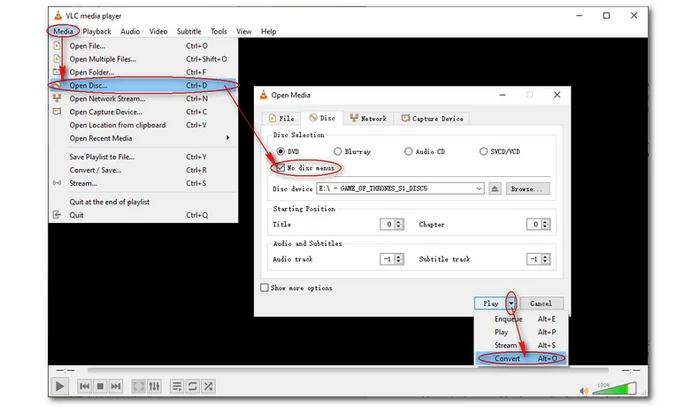Click VLC cone icon in main title bar
The image size is (700, 407).
tap(58, 16)
